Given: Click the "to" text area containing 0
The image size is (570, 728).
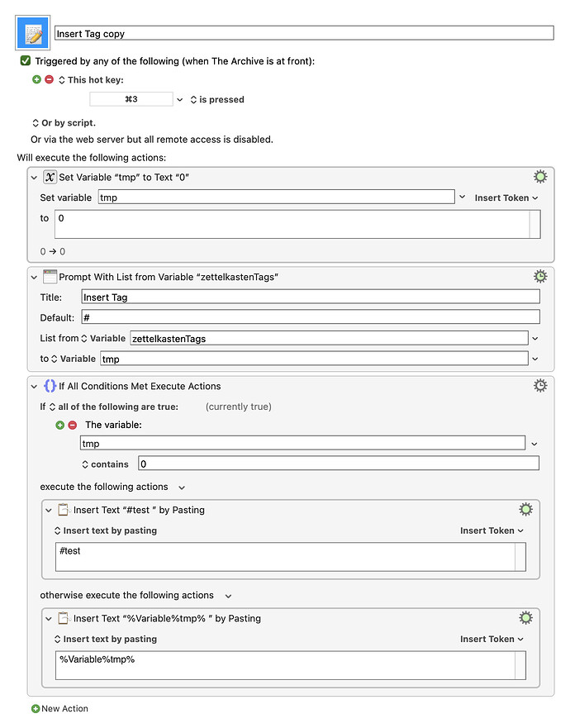Looking at the screenshot, I should (297, 224).
